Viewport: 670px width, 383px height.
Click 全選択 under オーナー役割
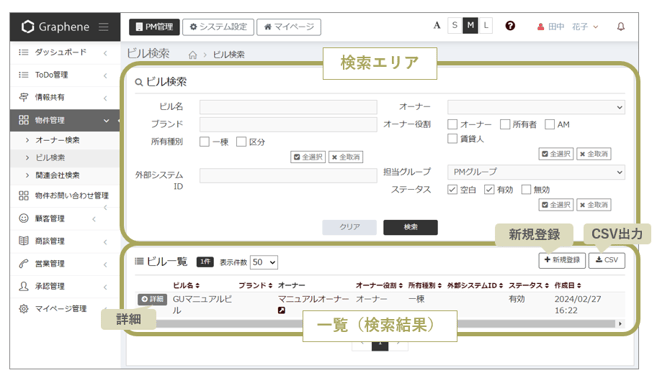coord(556,154)
